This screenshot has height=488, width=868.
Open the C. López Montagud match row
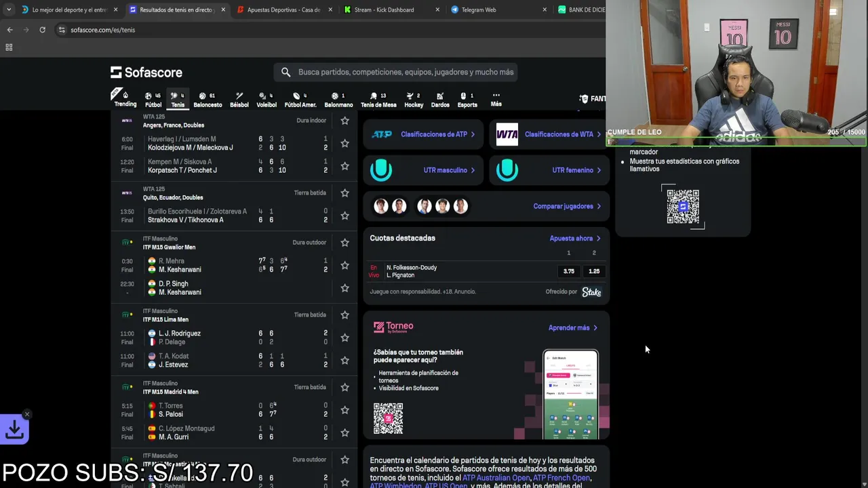click(235, 432)
